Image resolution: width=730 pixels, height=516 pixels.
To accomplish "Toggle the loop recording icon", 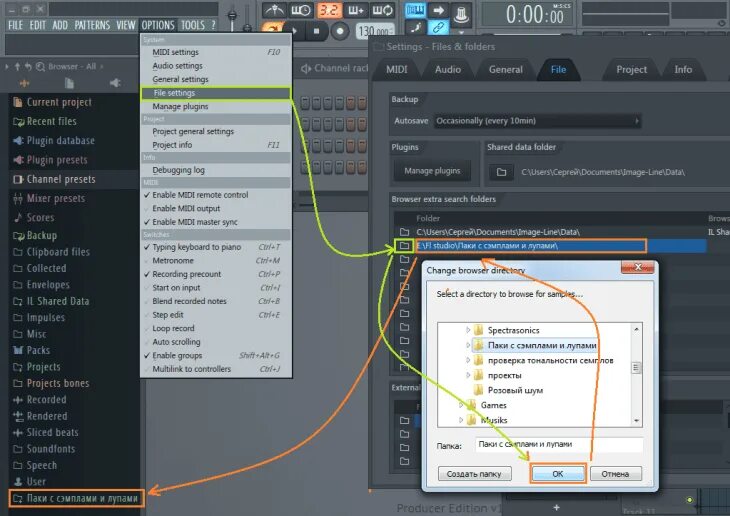I will pos(382,10).
